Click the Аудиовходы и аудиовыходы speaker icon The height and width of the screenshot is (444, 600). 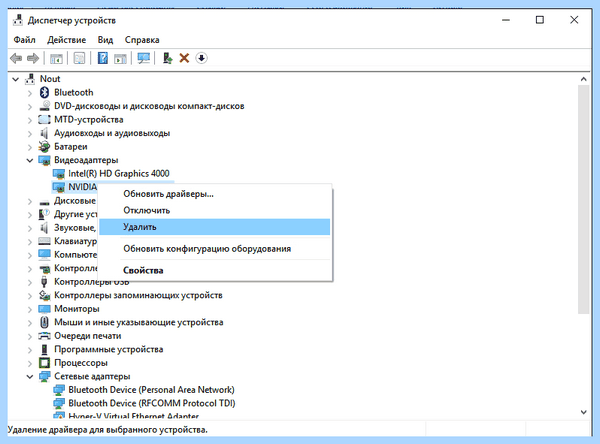44,133
